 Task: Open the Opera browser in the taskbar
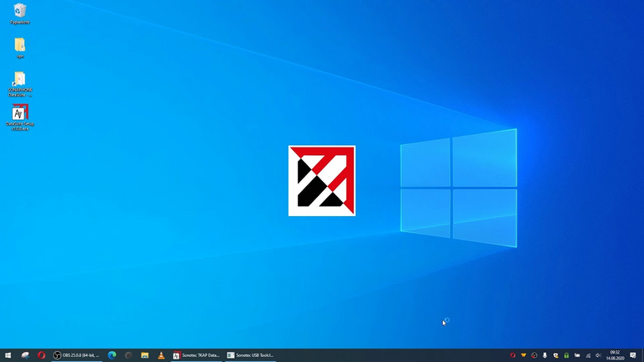(x=41, y=355)
